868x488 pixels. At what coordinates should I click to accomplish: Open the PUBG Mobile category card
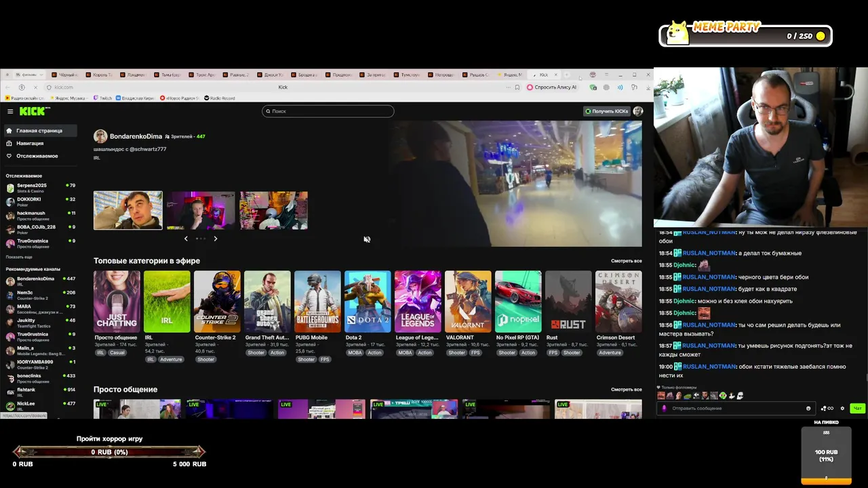tap(317, 302)
